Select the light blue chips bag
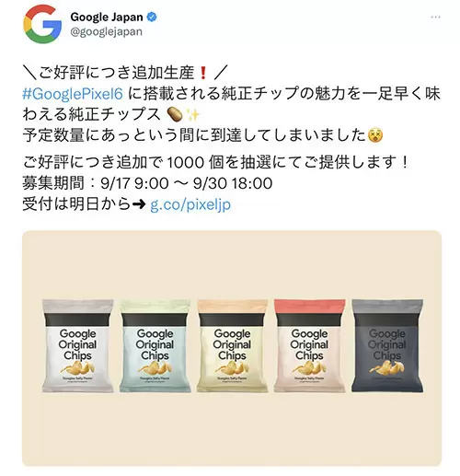The width and height of the screenshot is (460, 476). click(155, 346)
